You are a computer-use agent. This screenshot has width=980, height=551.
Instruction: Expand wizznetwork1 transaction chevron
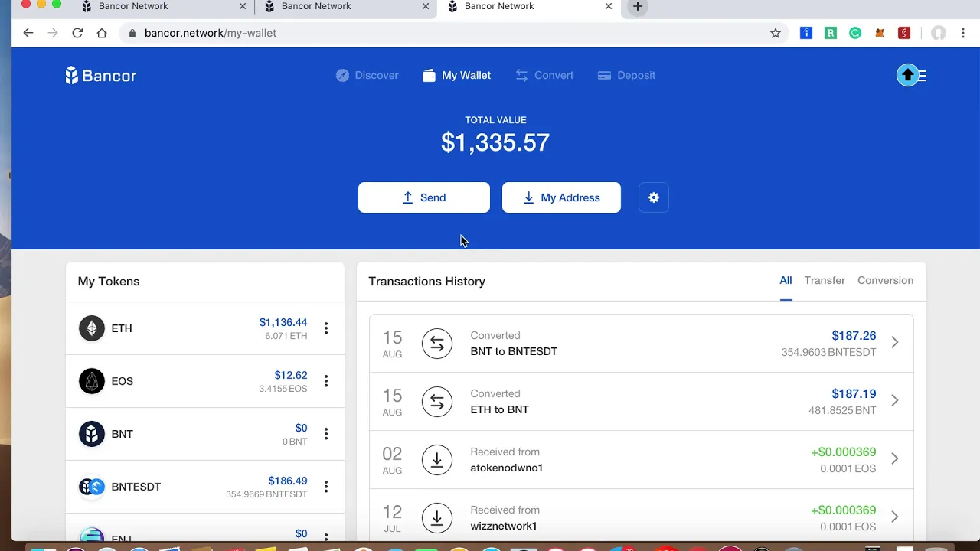point(894,517)
